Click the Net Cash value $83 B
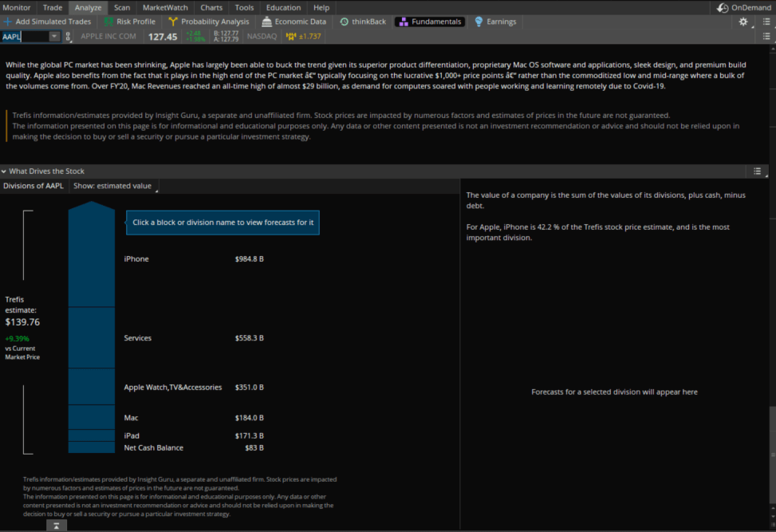776x532 pixels. coord(254,448)
